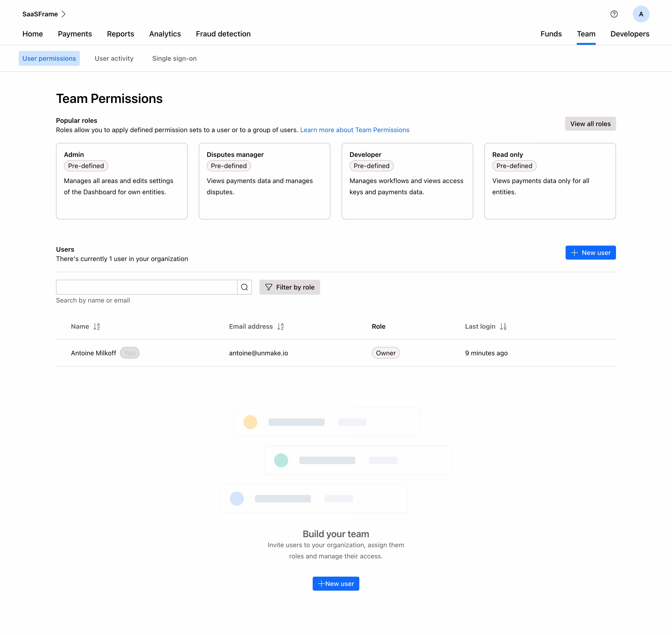Open the Read only role card

[550, 181]
